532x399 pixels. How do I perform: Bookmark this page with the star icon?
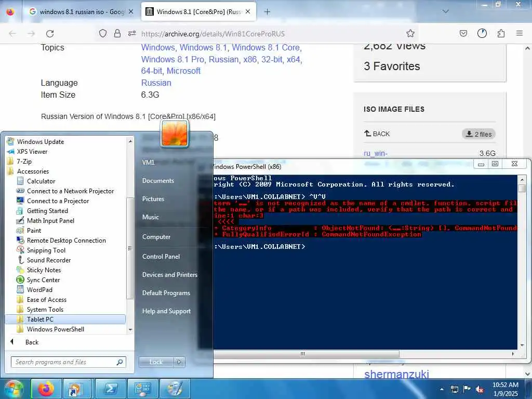click(410, 33)
